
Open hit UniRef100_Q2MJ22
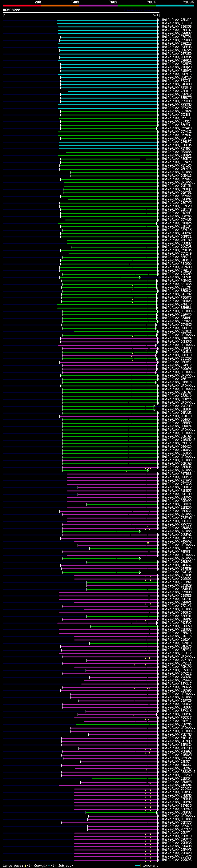(x=177, y=20)
